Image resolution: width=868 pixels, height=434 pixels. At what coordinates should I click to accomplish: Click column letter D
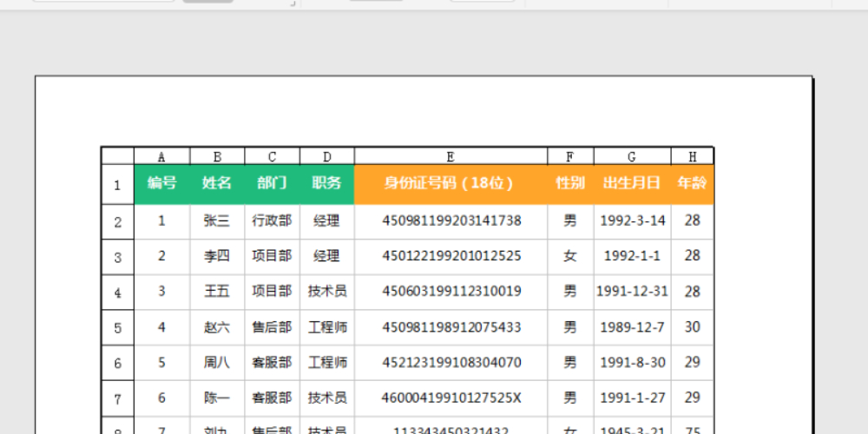[326, 156]
